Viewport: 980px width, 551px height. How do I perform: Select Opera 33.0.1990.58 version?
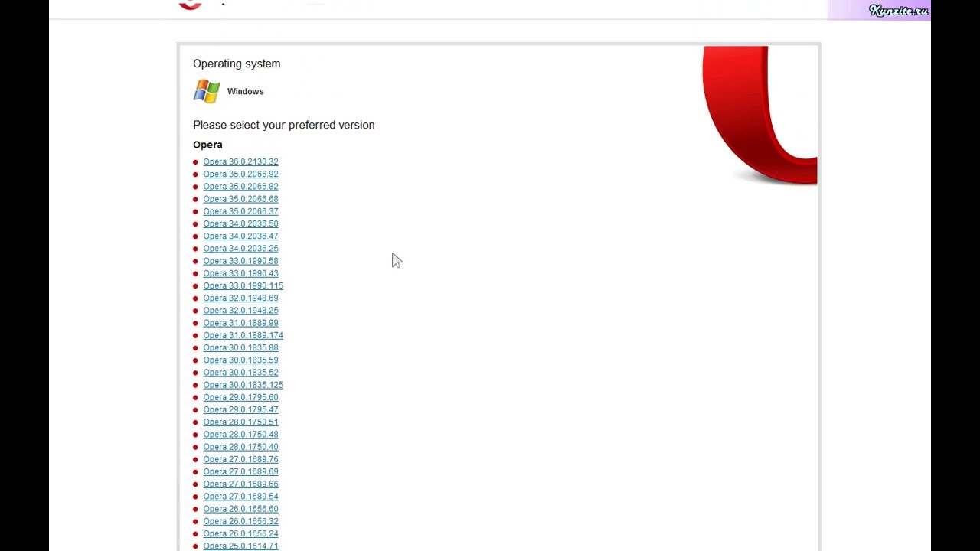click(240, 261)
